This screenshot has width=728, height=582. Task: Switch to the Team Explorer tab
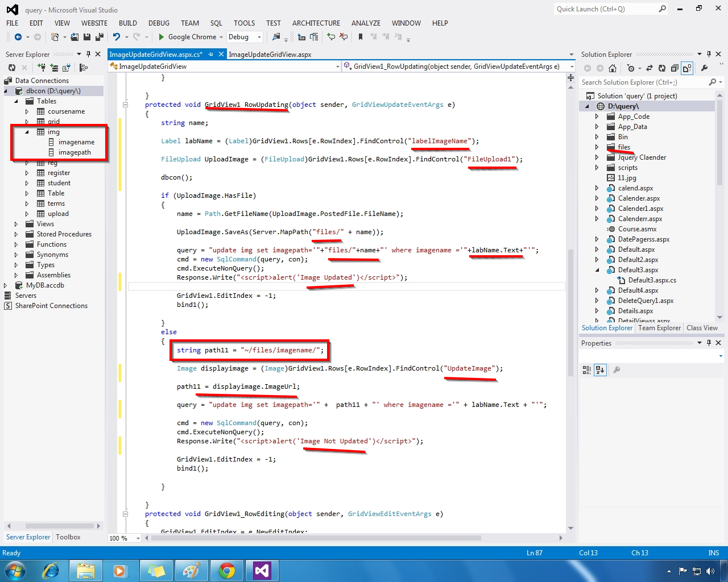pyautogui.click(x=659, y=328)
